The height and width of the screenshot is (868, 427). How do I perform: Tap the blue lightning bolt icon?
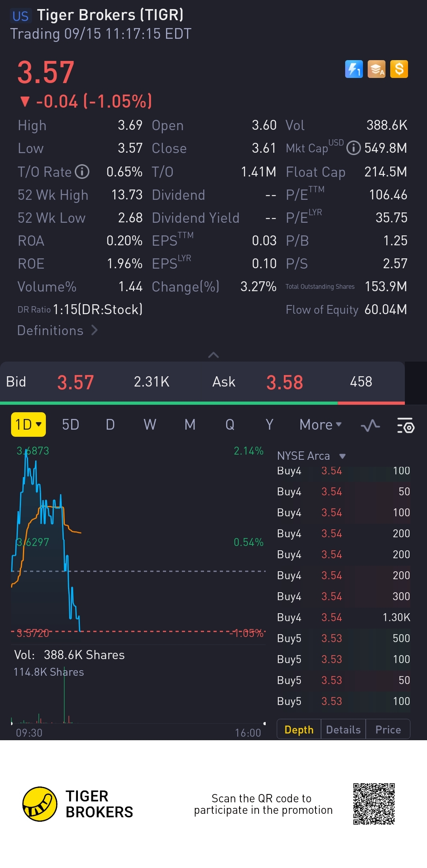(354, 69)
